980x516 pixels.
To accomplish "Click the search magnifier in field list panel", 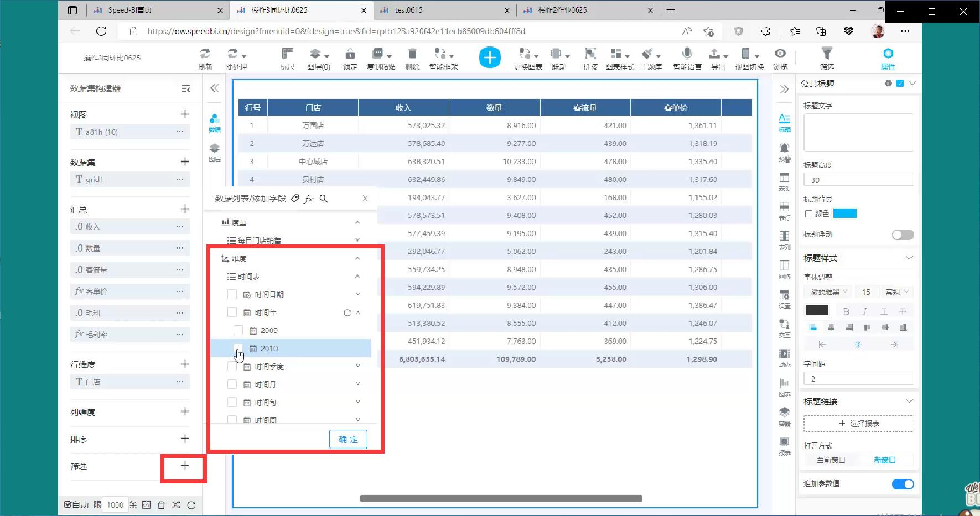I will (324, 199).
